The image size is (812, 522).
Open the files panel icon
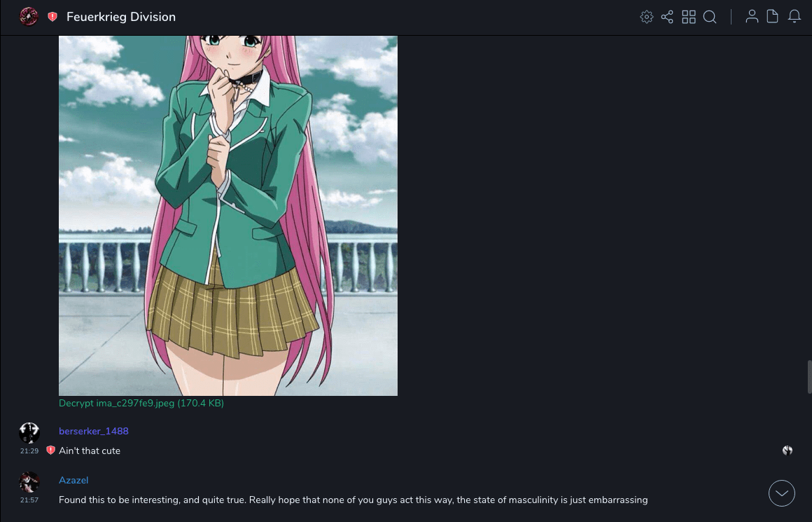[772, 17]
